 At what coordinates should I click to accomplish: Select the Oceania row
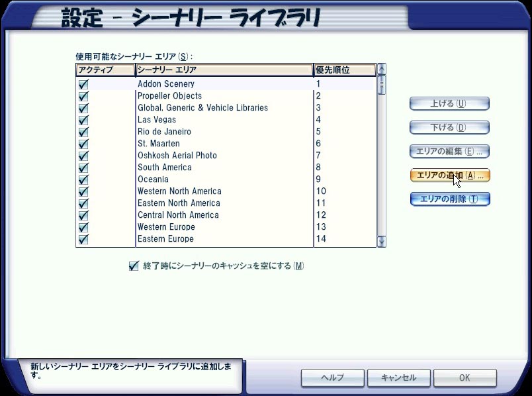(x=226, y=179)
